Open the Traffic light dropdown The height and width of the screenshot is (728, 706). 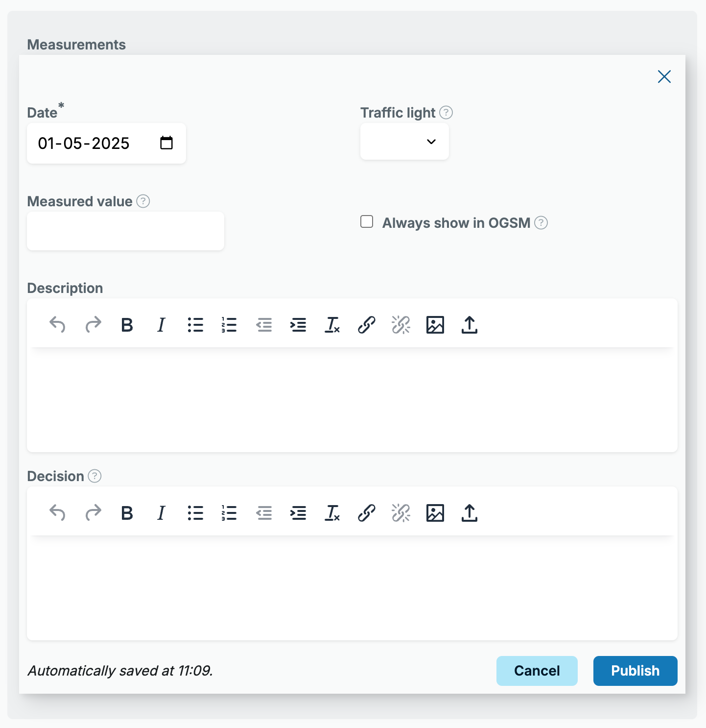point(404,142)
